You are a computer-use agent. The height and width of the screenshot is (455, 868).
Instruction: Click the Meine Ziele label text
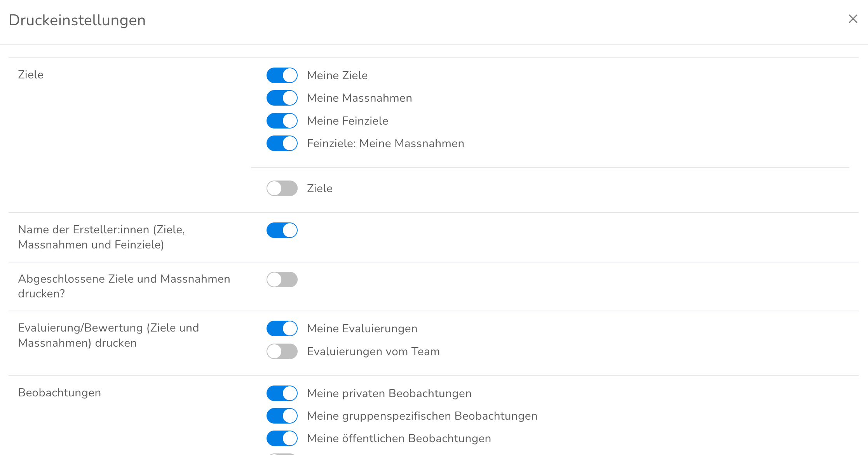click(x=337, y=75)
